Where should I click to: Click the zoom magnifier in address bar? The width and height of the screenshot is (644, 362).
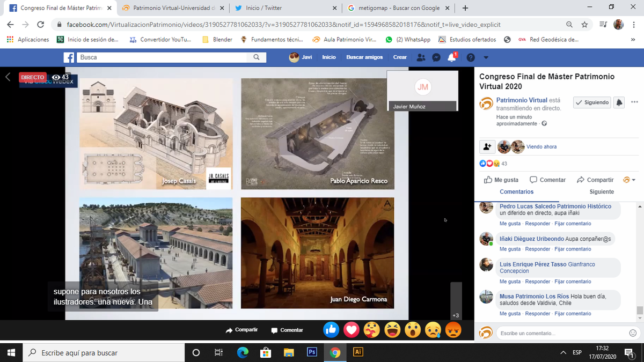click(x=569, y=25)
